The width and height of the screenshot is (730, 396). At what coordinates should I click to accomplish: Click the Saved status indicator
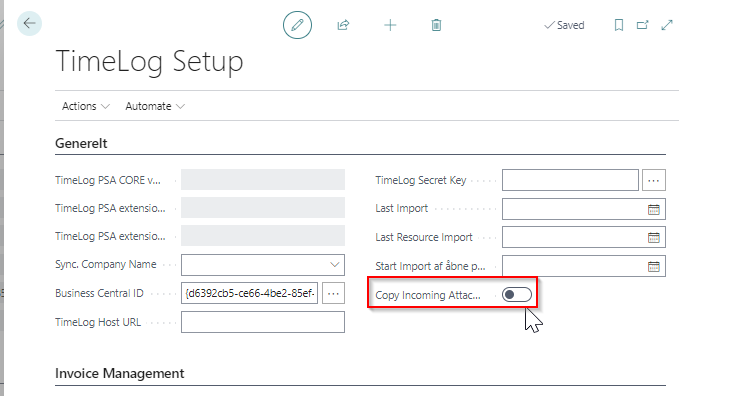[564, 25]
